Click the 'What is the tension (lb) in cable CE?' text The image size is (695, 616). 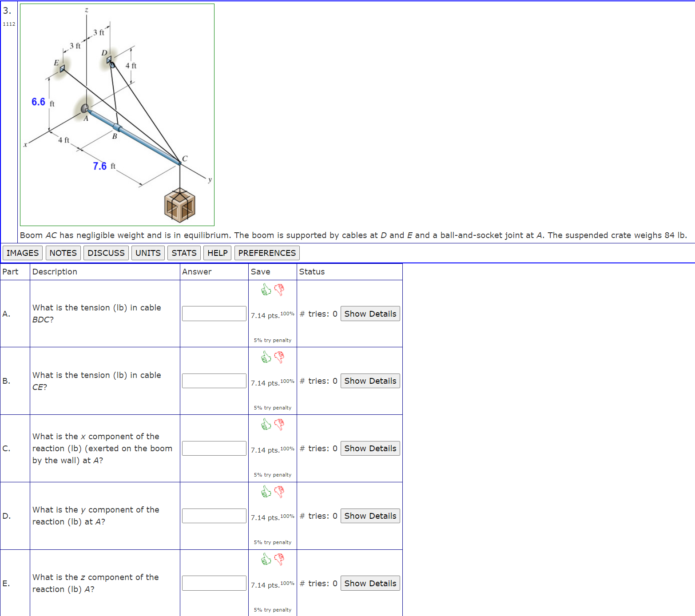click(96, 381)
